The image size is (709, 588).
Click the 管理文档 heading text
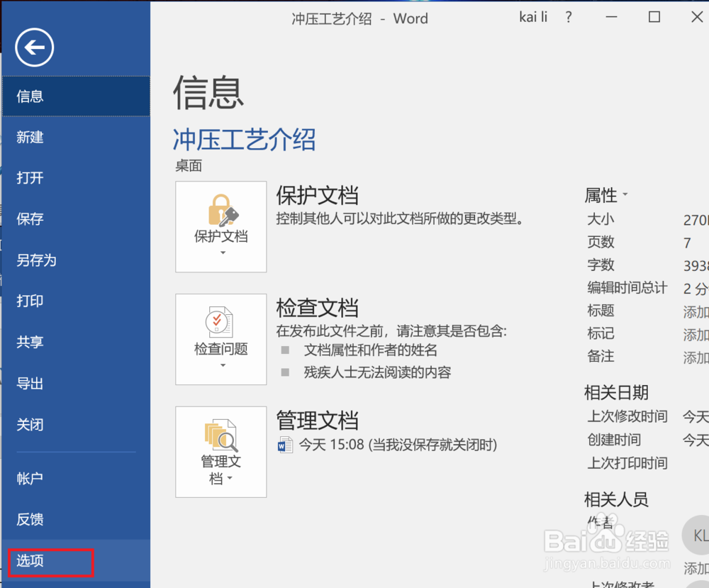[317, 421]
